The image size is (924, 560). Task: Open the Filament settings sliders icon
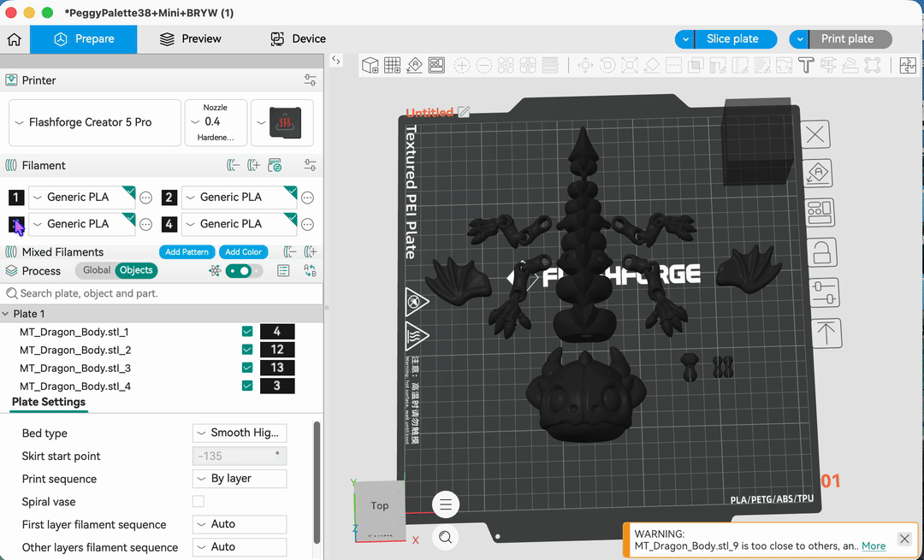(310, 166)
